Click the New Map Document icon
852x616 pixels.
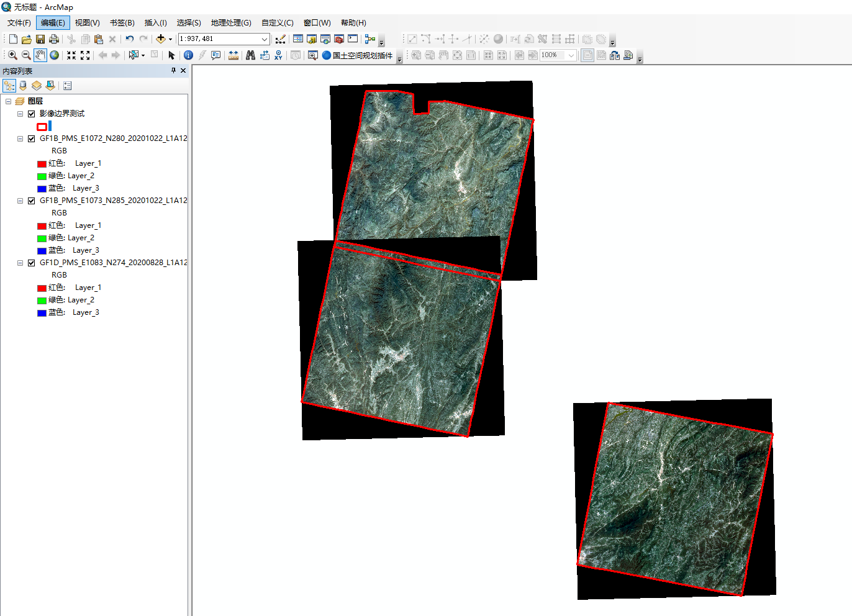tap(13, 39)
